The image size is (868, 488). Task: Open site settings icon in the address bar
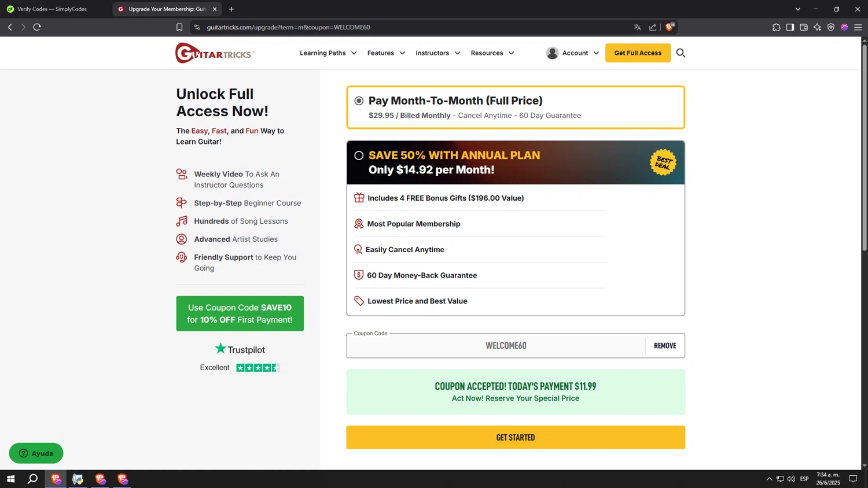[197, 27]
